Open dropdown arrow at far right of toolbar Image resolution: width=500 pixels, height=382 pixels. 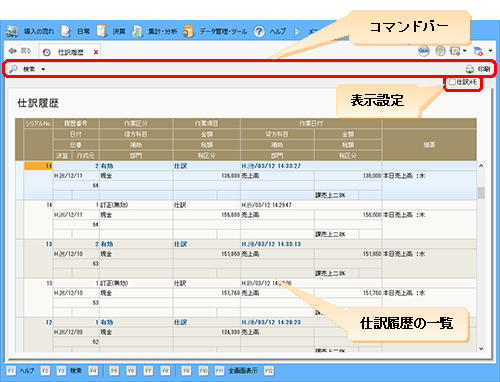click(490, 51)
